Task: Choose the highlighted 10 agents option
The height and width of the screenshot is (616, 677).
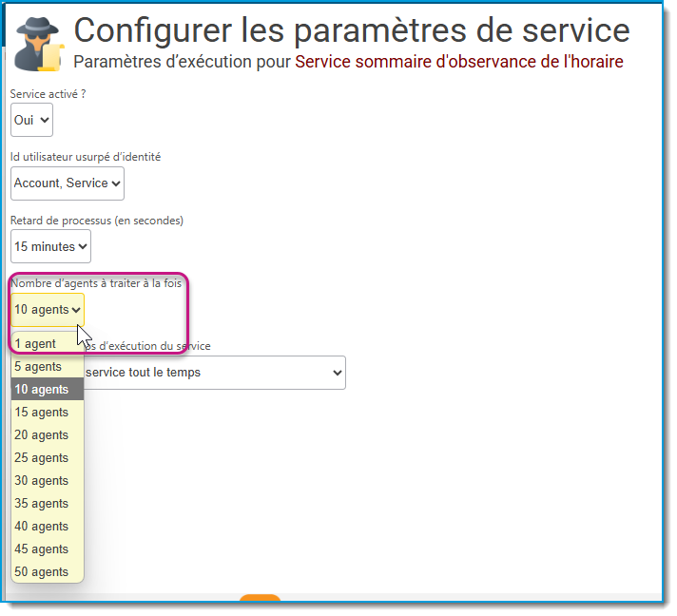Action: click(48, 390)
